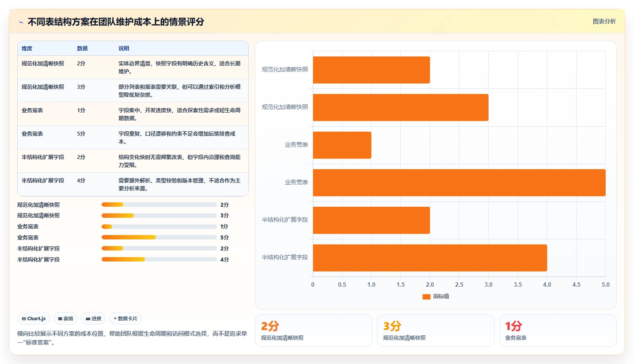
Task: Click the 5分 cell in the table
Action: point(81,134)
